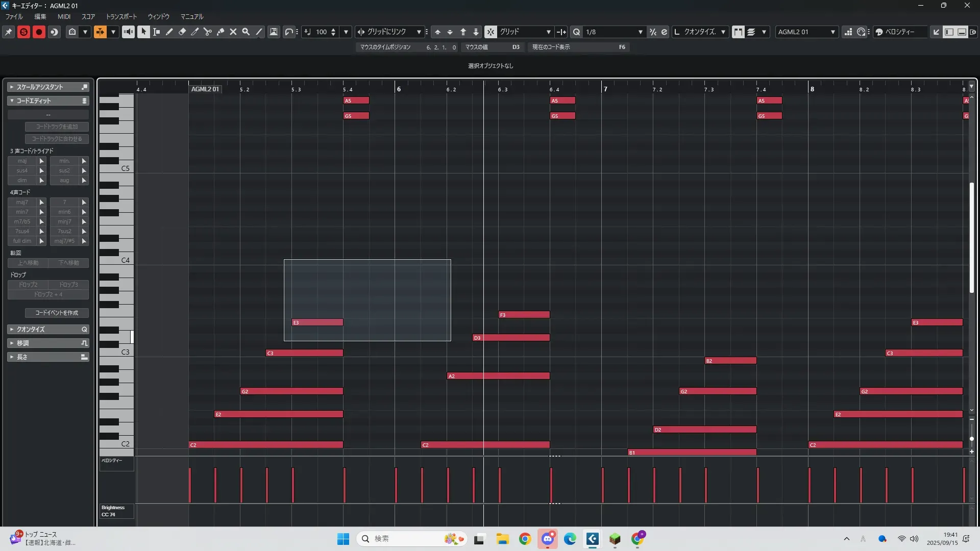Select the Line tool
The image size is (980, 551).
coord(259,32)
